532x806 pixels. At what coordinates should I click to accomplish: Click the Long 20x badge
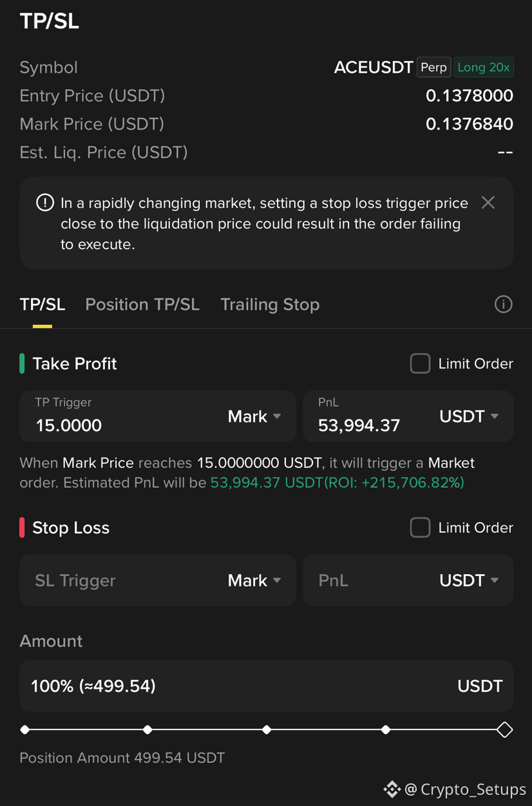point(484,67)
